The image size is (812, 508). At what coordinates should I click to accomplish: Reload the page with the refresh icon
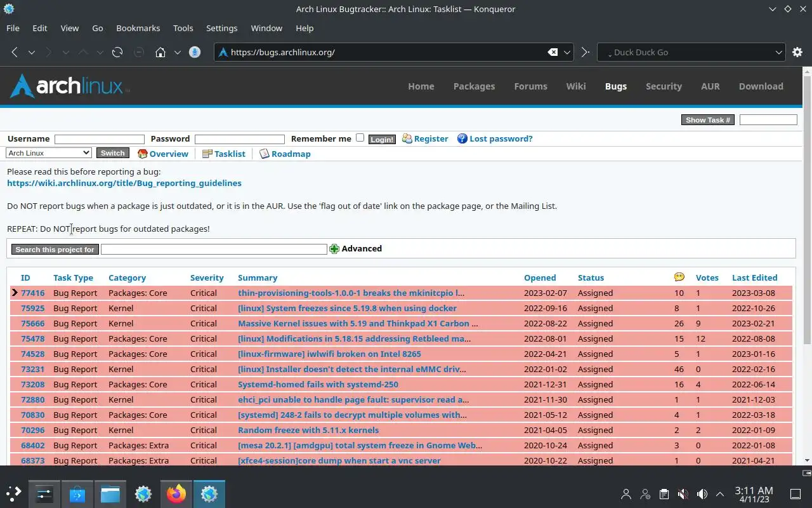[117, 52]
